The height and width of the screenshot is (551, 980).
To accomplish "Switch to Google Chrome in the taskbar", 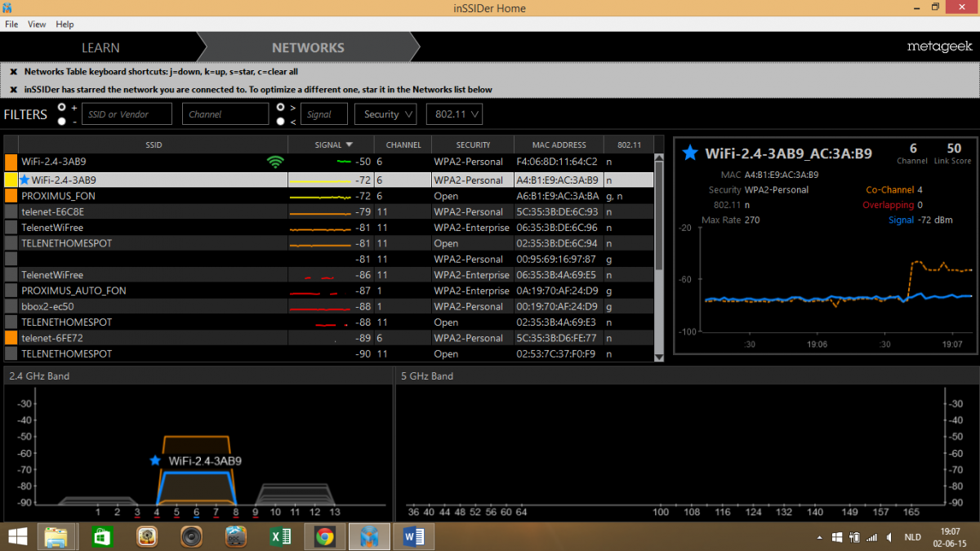I will point(325,536).
